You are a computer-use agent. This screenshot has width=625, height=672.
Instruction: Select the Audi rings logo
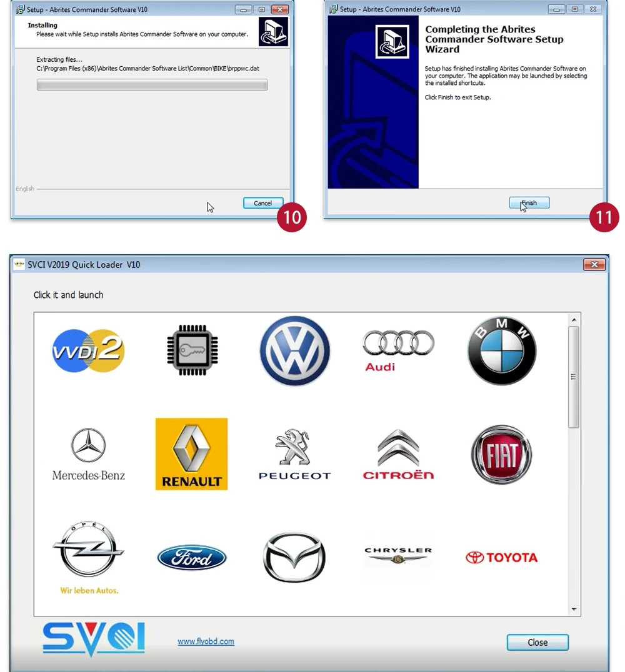coord(398,350)
